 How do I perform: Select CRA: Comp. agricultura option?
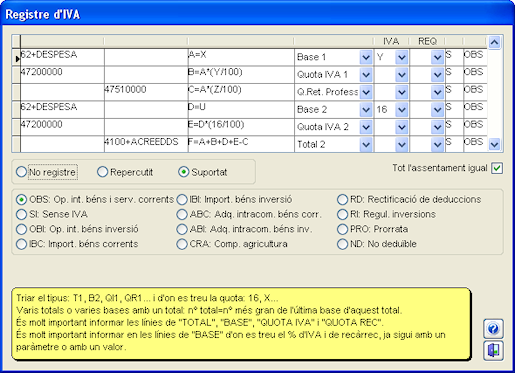click(232, 244)
